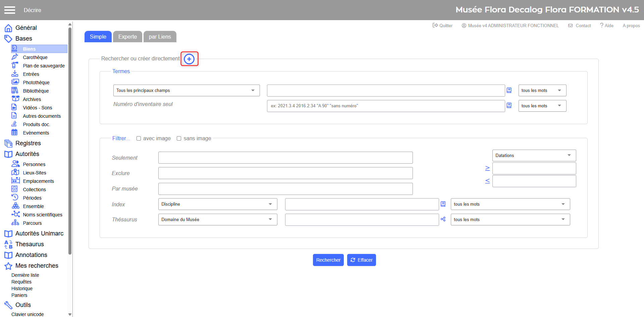
Task: Open index list icon for Numéro d'inventaire
Action: (x=509, y=106)
